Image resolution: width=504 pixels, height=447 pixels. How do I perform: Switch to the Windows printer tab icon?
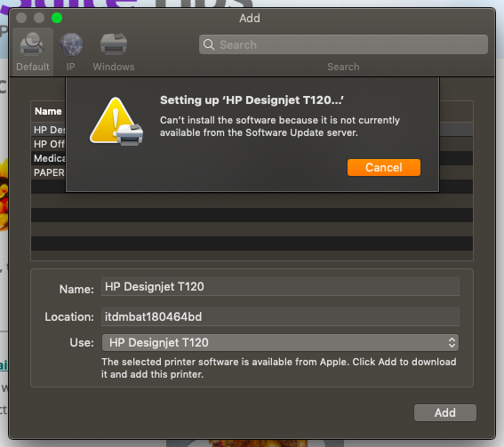pyautogui.click(x=114, y=44)
